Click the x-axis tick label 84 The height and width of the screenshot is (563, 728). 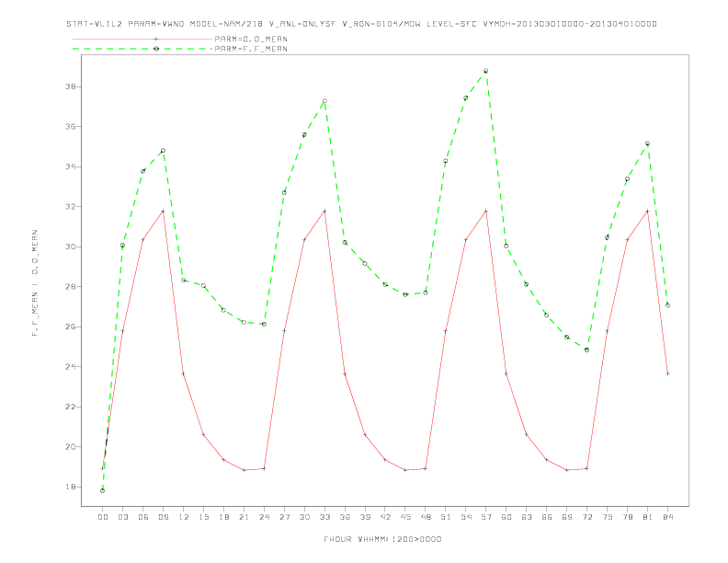click(x=667, y=517)
